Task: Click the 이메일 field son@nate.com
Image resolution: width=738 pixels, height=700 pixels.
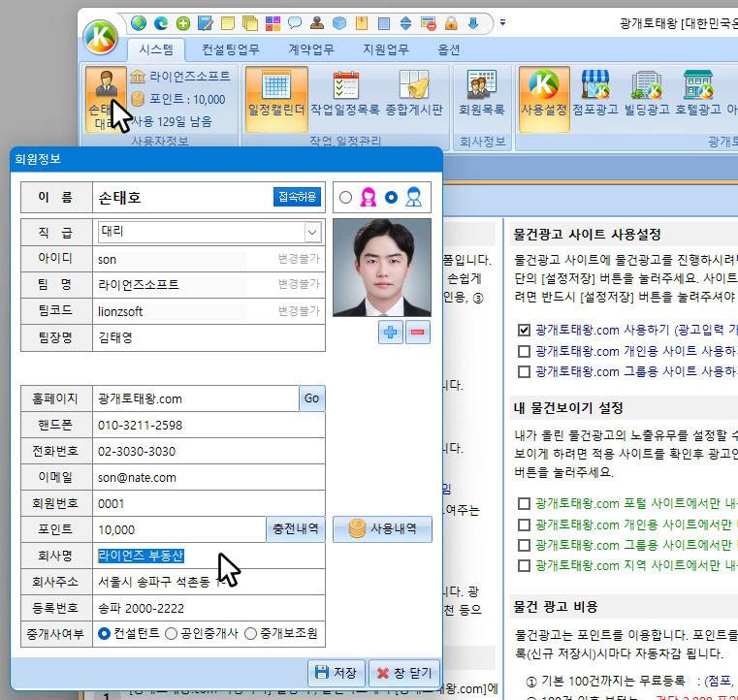Action: tap(209, 477)
